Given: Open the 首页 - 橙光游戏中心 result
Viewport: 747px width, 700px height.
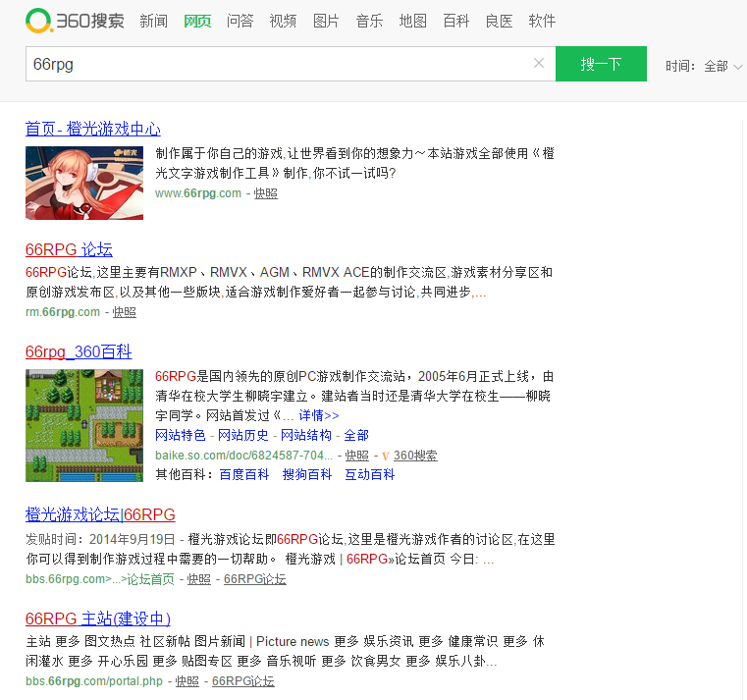Looking at the screenshot, I should coord(93,129).
